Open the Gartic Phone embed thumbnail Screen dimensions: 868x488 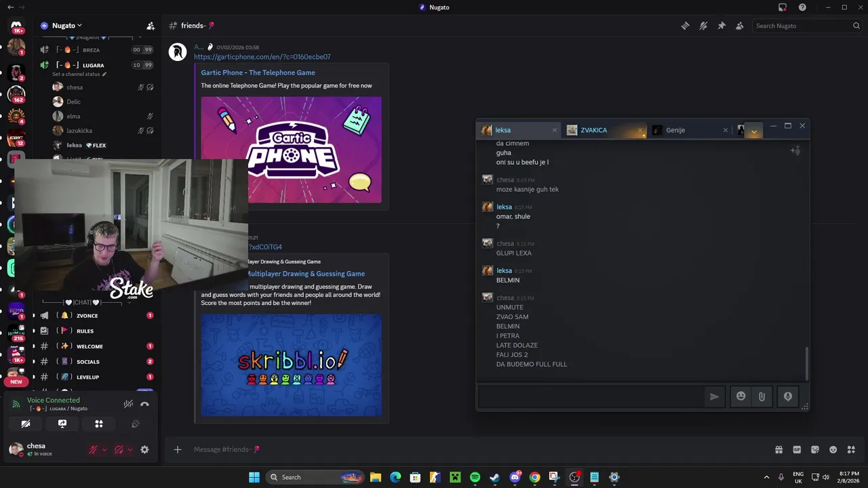tap(291, 150)
